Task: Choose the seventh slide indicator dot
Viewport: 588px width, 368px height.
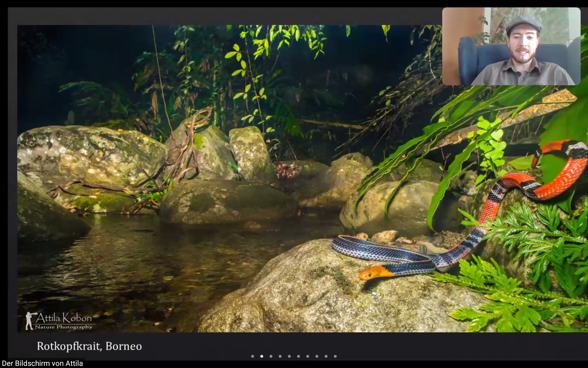Action: tap(308, 356)
